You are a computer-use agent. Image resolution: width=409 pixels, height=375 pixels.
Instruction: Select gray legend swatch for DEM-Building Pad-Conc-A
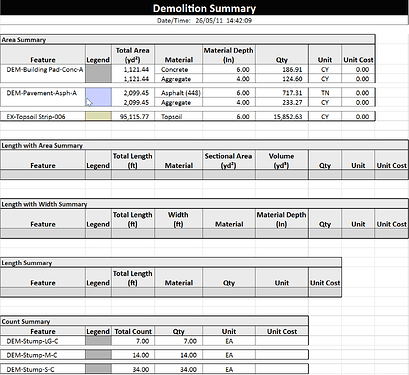click(98, 74)
